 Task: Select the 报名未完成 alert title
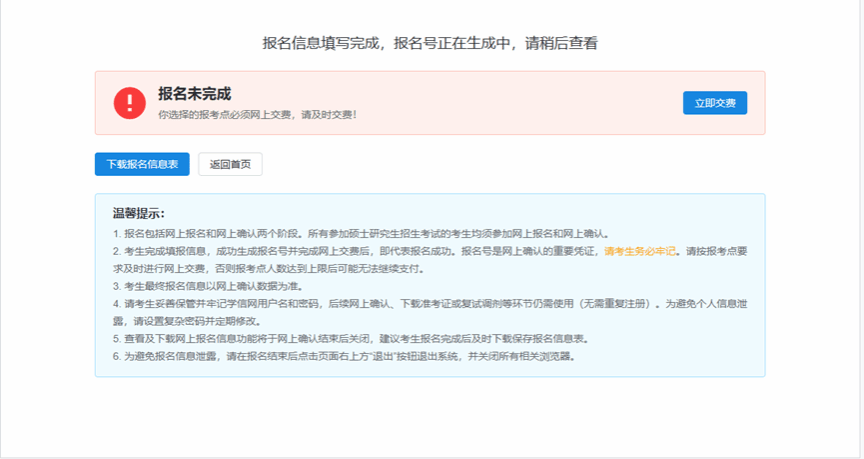[195, 94]
